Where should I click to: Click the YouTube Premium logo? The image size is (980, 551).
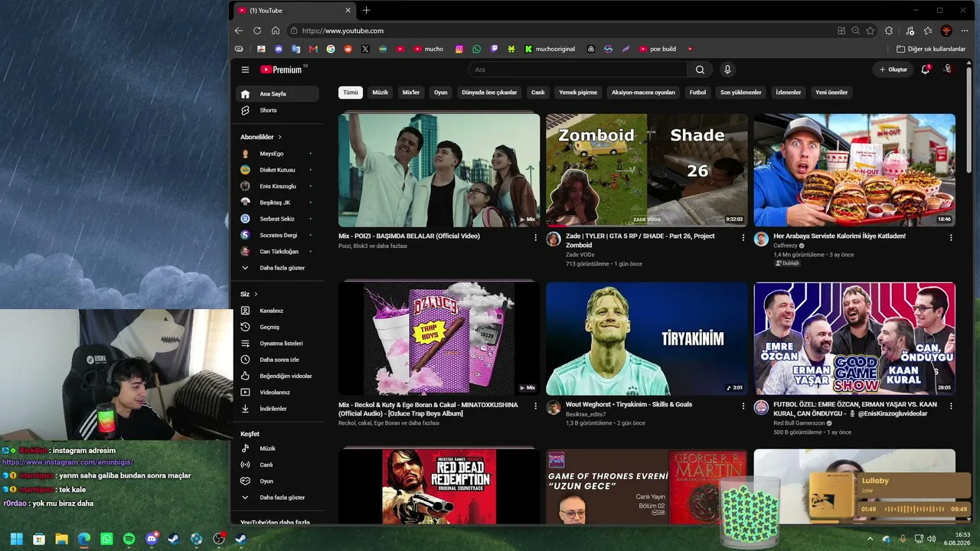[x=283, y=70]
